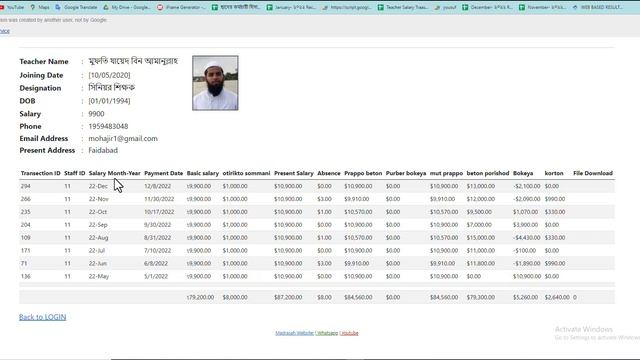Viewport: 640px width, 360px height.
Task: Click the DOB value [01/01/1994]
Action: pyautogui.click(x=109, y=101)
